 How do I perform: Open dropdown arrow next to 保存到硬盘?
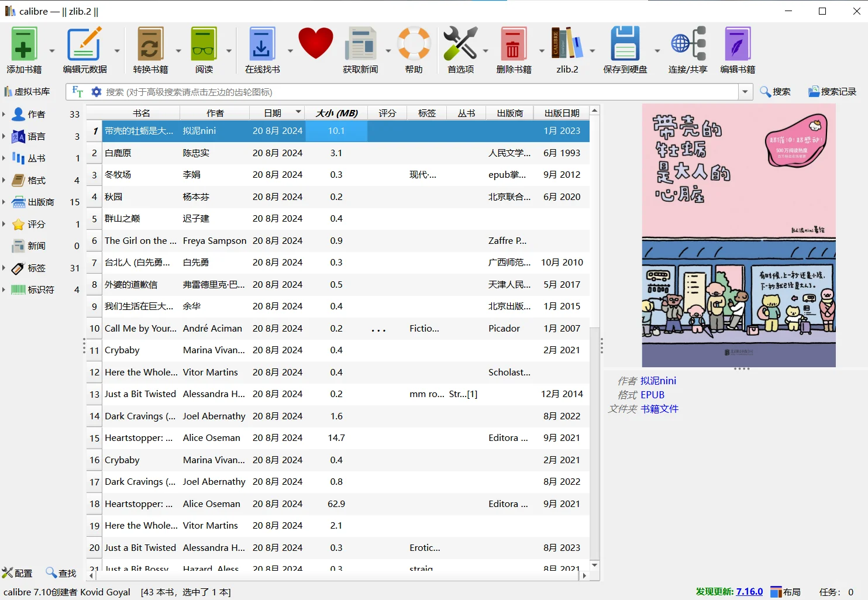[656, 51]
